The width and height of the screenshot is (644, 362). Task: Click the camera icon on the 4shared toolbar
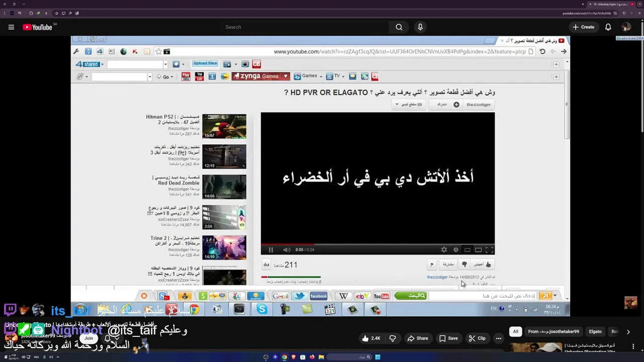click(245, 64)
